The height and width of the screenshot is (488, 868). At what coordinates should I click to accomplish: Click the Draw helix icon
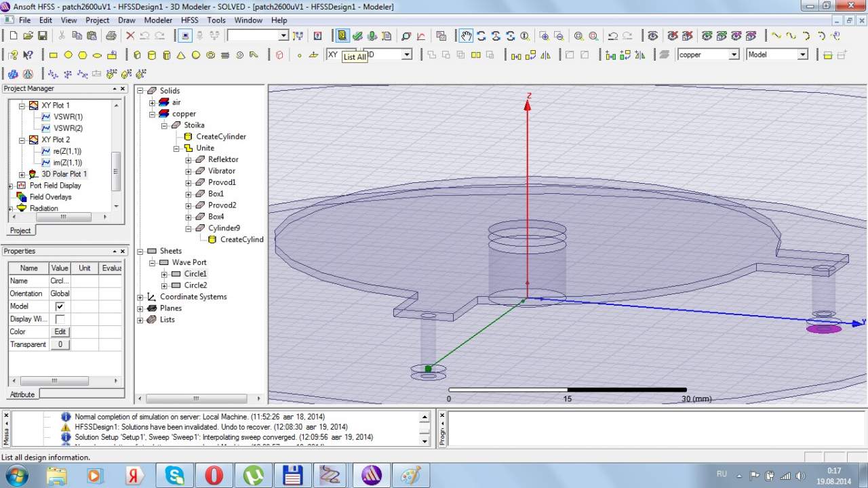point(225,55)
